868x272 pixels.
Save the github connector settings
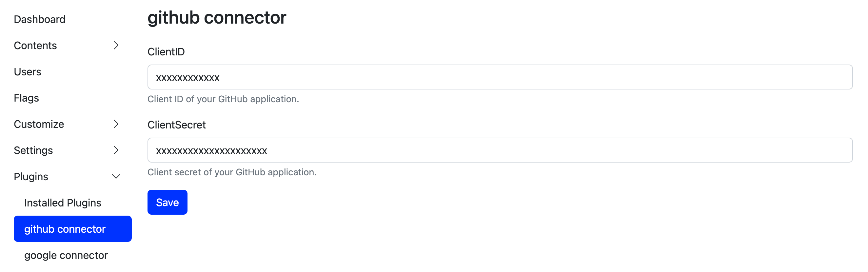(x=167, y=202)
